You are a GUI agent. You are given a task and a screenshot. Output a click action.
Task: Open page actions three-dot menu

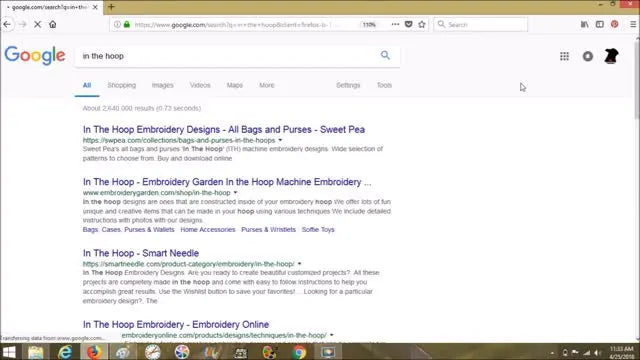(395, 24)
